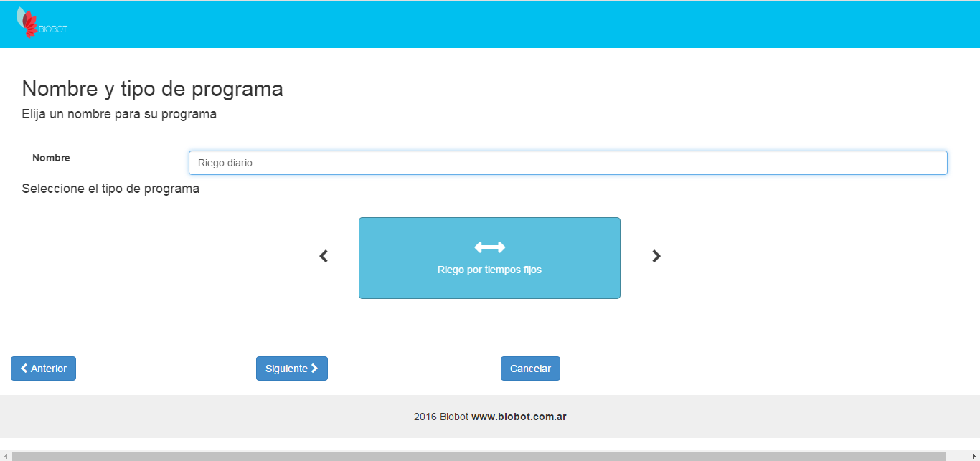Click the Cancelar button
The image size is (980, 461).
pos(530,369)
